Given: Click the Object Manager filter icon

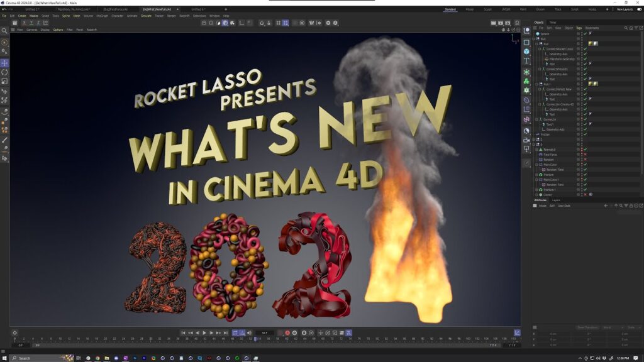Looking at the screenshot, I should click(636, 28).
